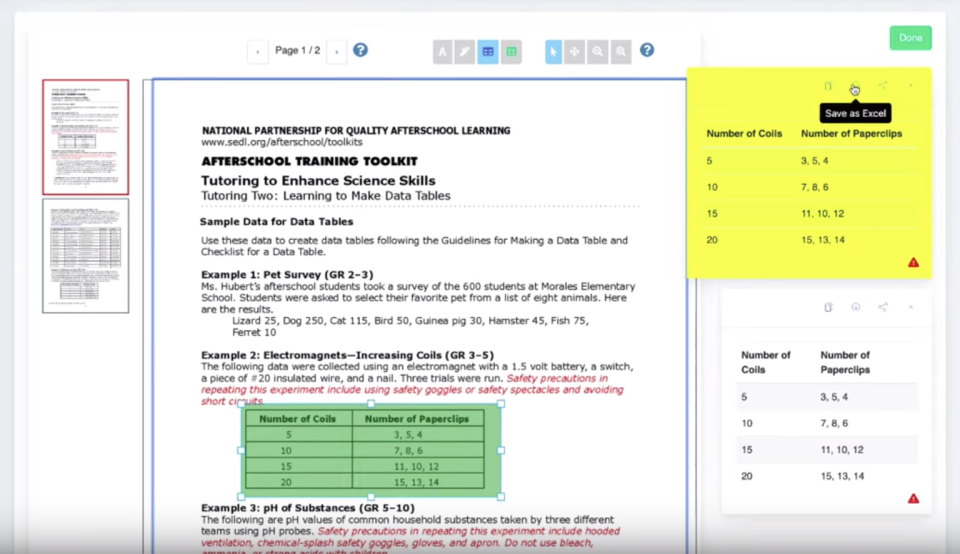
Task: Click 'Sample Data for Data Tables' heading
Action: [x=276, y=222]
